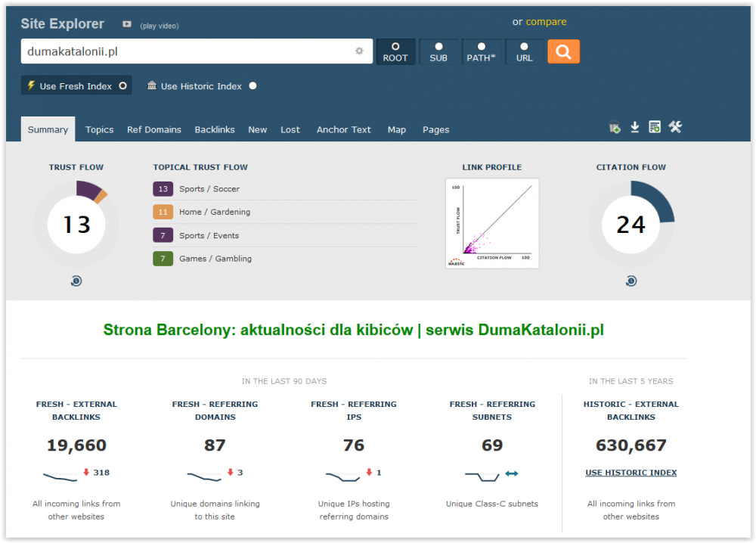Click the 69 referring subnets value

[492, 445]
